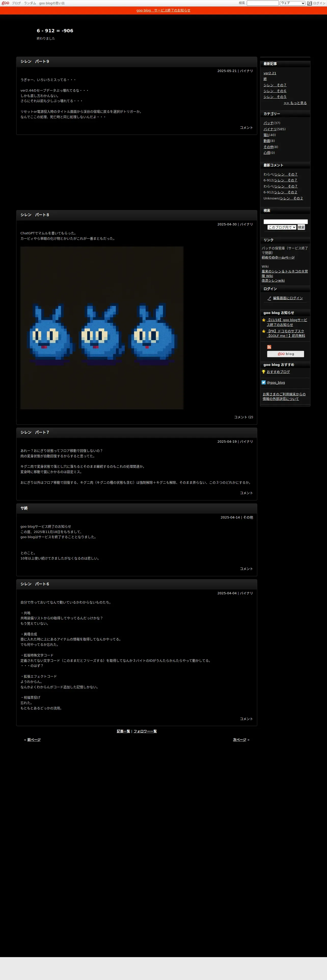The height and width of the screenshot is (980, 327).
Task: Open the 改造シレンwiki link
Action: pyautogui.click(x=273, y=280)
